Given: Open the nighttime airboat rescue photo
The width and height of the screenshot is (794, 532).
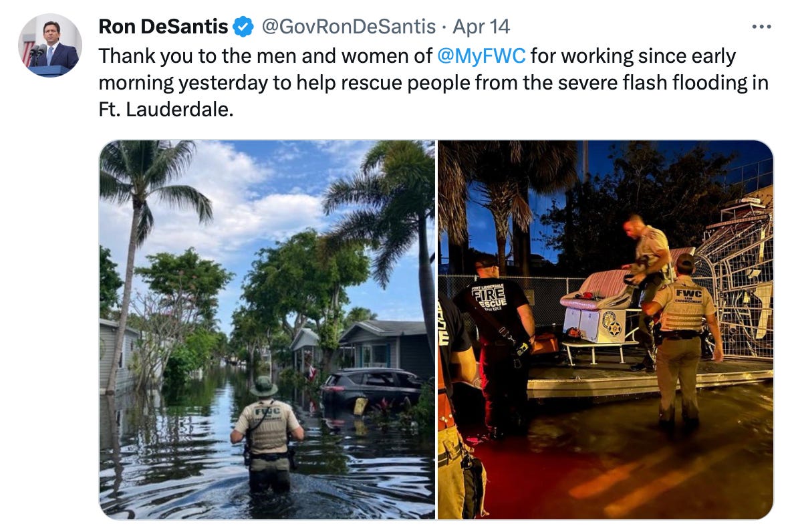Looking at the screenshot, I should (605, 329).
